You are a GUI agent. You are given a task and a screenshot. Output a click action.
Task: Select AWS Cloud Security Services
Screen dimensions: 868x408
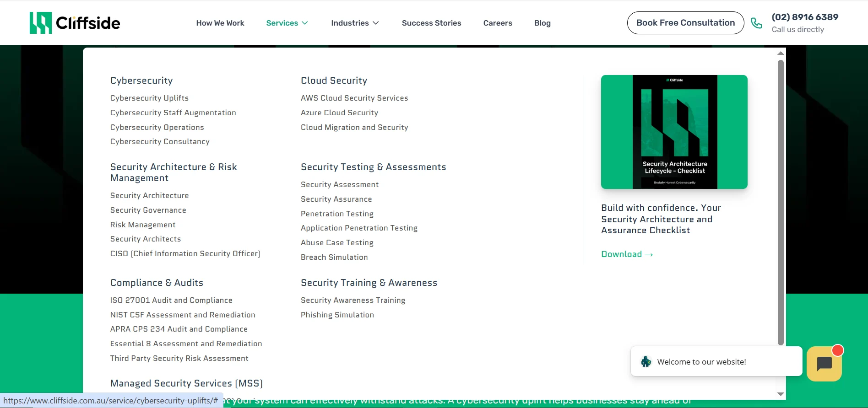[x=354, y=98]
